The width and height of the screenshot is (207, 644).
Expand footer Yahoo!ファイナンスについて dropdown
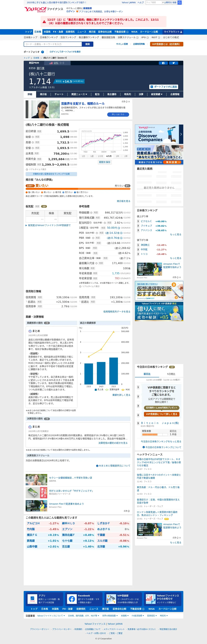click(x=51, y=615)
